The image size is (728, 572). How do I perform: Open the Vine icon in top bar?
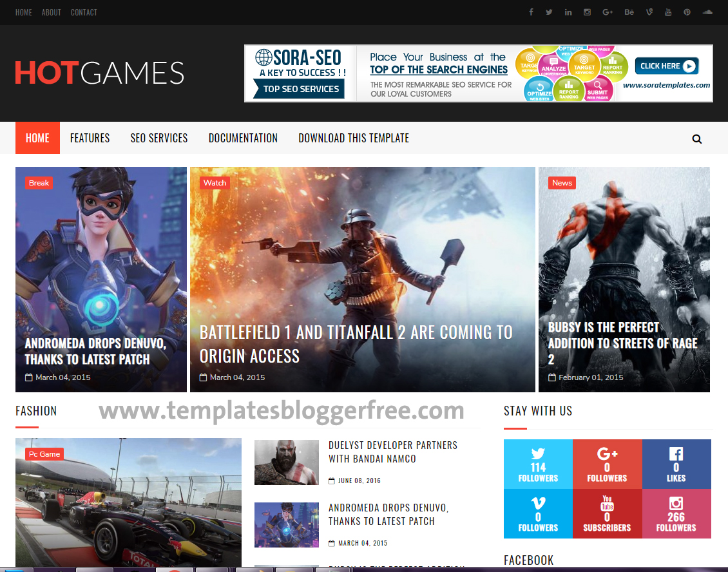(649, 12)
